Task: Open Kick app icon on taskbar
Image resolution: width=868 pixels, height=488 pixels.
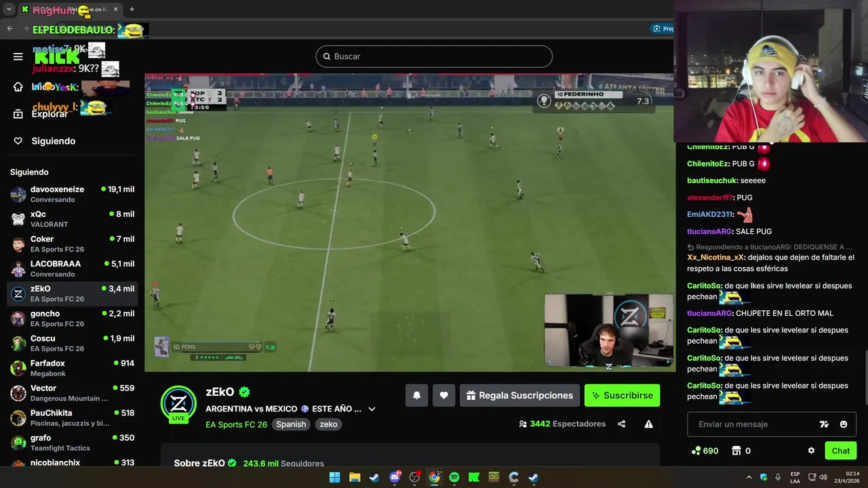Action: click(474, 477)
